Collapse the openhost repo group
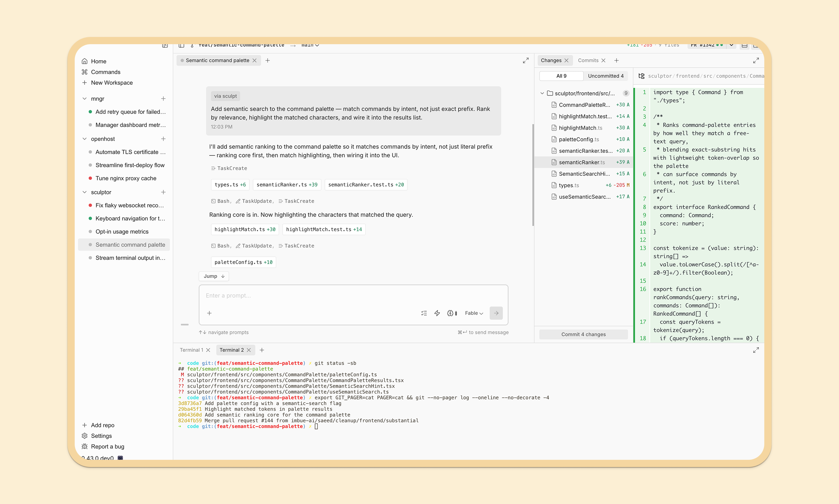 [84, 139]
